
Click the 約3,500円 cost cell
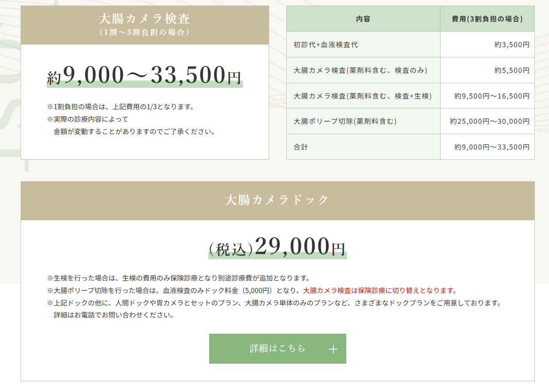(512, 45)
